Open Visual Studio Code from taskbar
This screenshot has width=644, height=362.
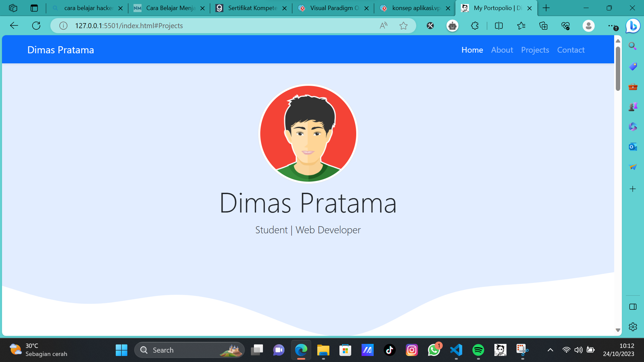pyautogui.click(x=456, y=350)
